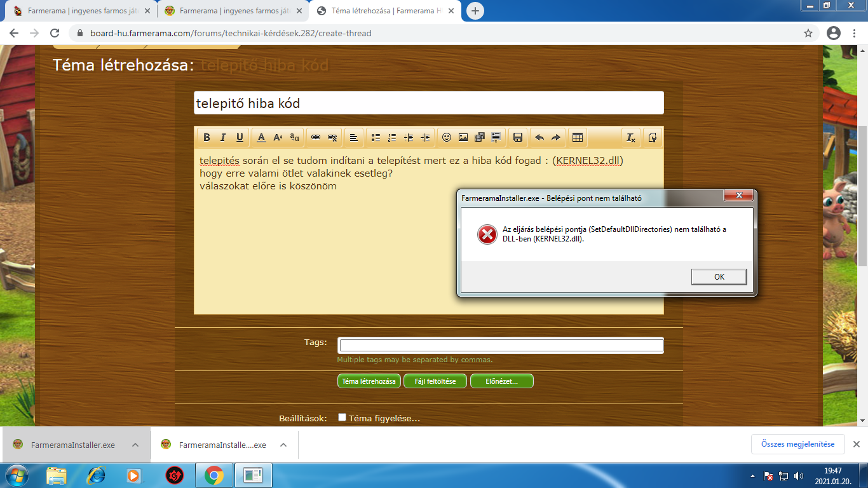Remove formatting from selected text

pos(630,137)
